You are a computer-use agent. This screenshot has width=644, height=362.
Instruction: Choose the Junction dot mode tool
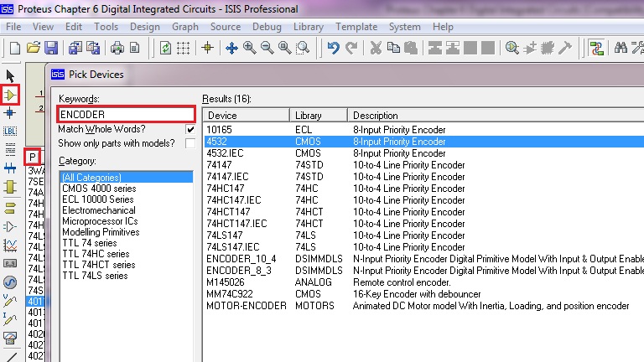click(x=11, y=112)
